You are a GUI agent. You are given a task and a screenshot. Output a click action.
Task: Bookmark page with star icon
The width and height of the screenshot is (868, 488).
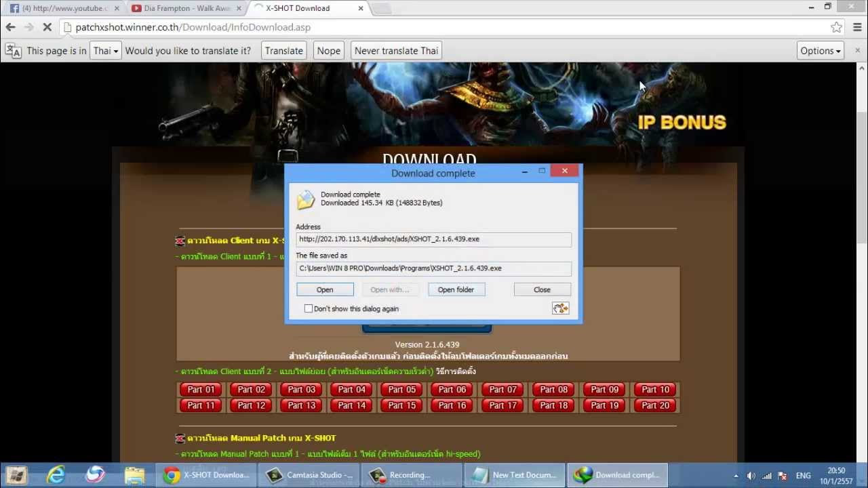coord(837,27)
